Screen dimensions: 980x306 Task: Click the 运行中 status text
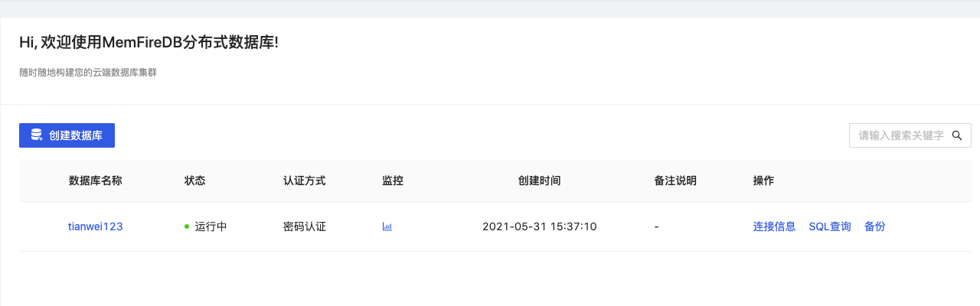(x=211, y=226)
